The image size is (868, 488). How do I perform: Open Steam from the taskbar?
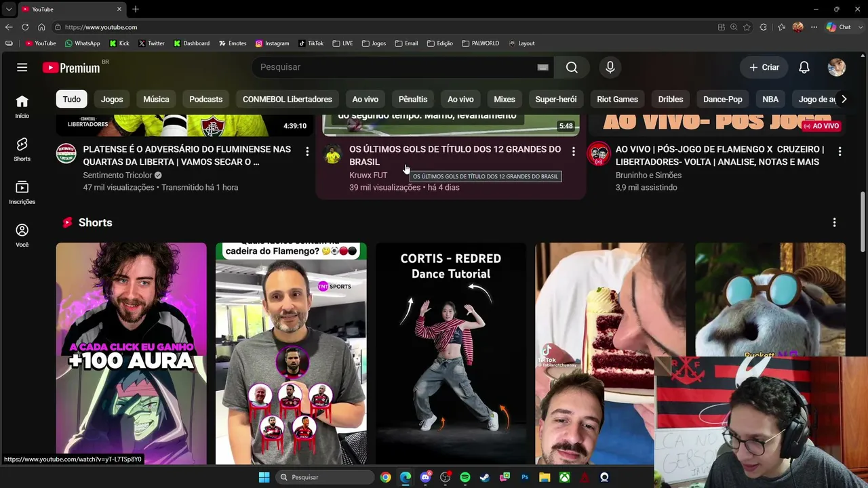pyautogui.click(x=485, y=477)
